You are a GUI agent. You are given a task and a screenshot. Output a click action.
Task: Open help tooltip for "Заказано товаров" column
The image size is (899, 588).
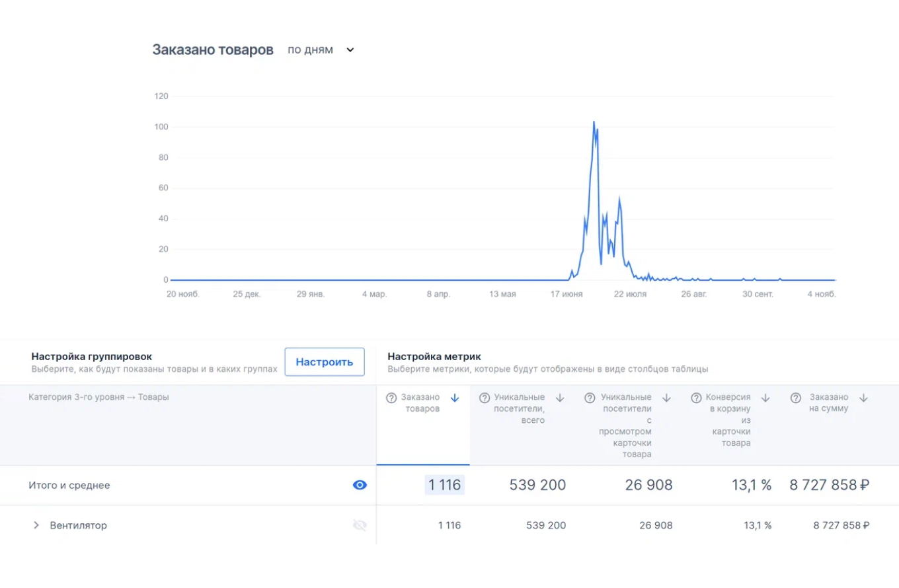pos(391,398)
